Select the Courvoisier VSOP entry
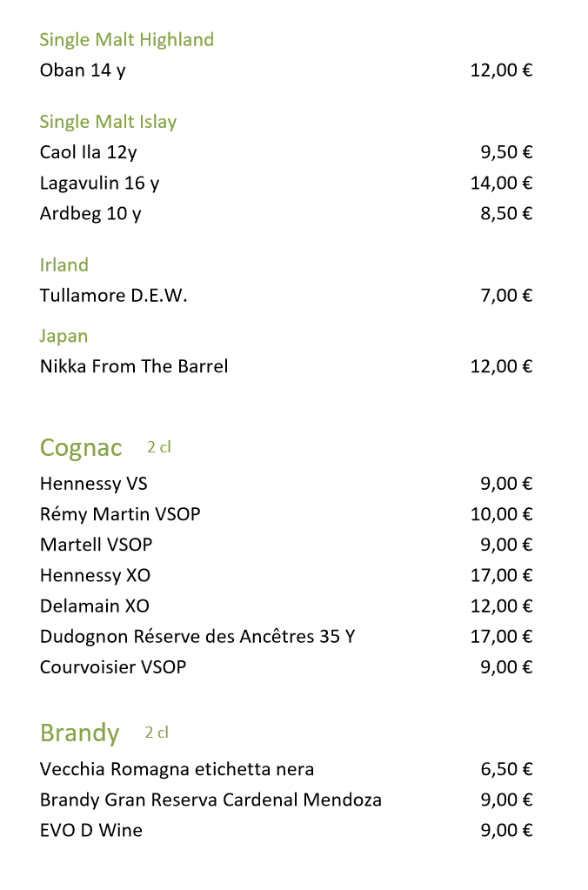Screen dimensions: 588x890 click(113, 667)
